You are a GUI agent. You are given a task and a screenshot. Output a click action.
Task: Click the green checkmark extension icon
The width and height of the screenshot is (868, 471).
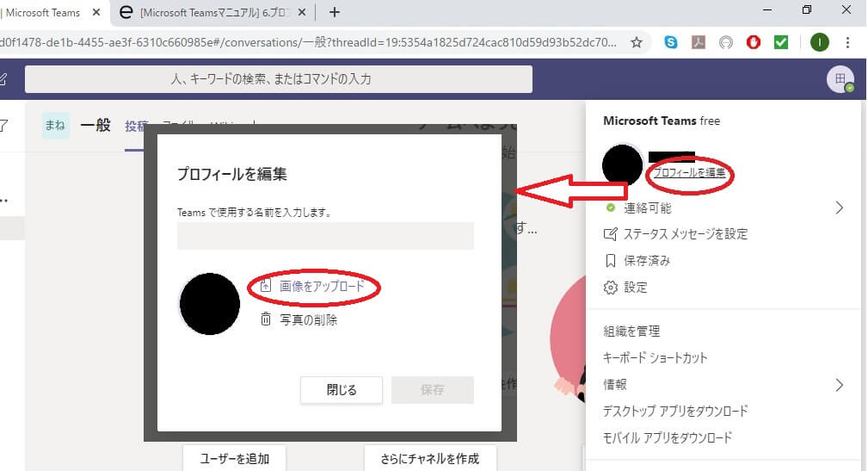781,41
